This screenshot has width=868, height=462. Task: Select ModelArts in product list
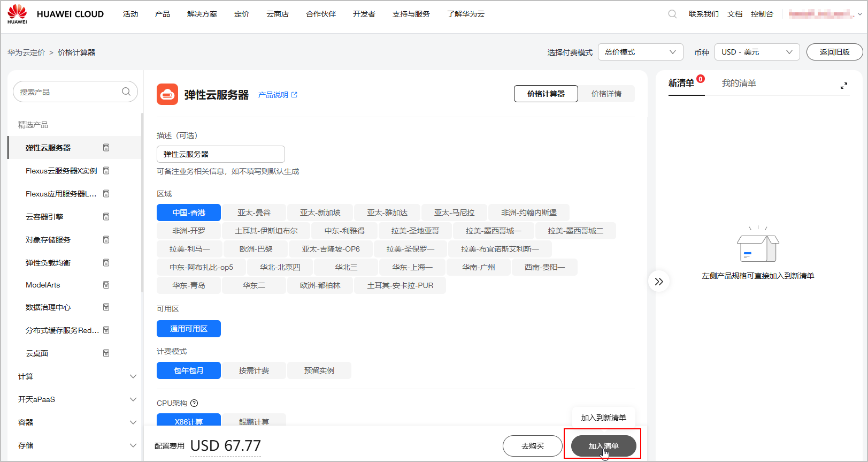point(43,285)
